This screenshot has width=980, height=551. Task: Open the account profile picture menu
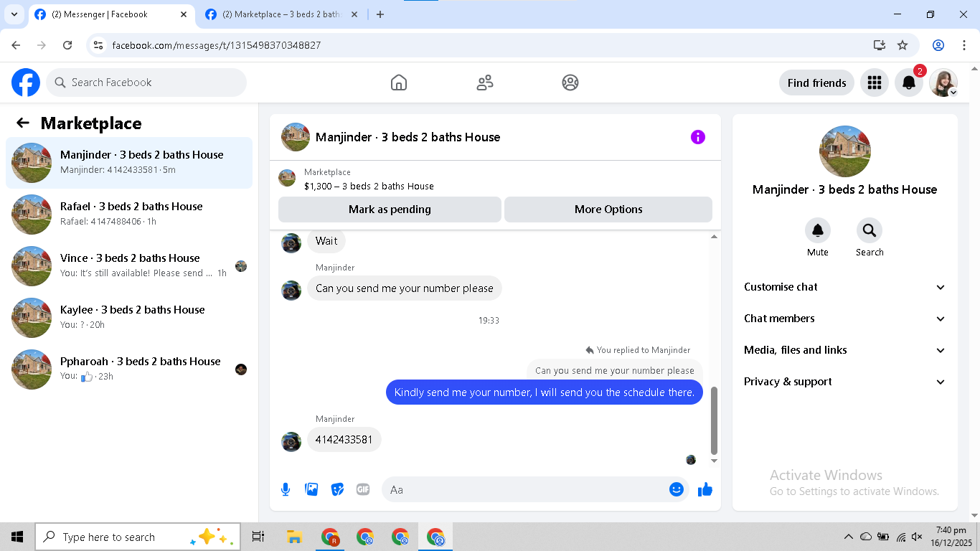943,83
